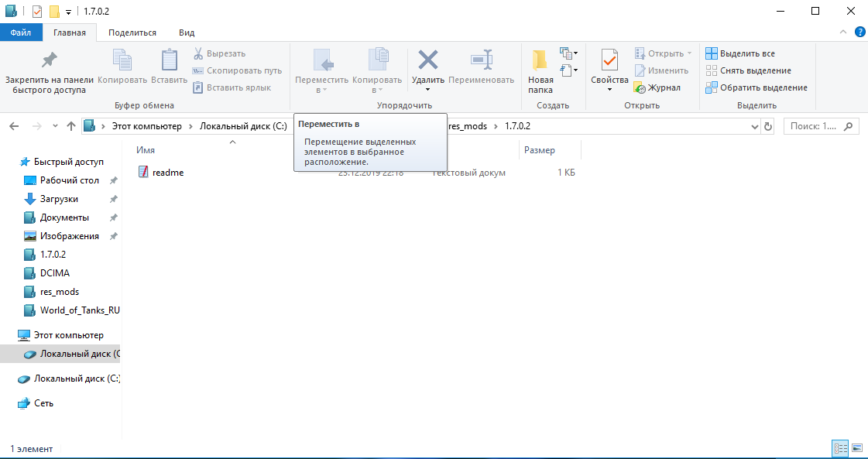Open the Вид ribbon tab
The image size is (868, 459).
pos(187,33)
